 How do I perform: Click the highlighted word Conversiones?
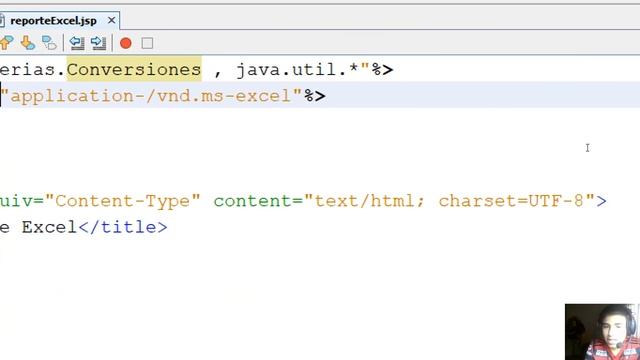(134, 69)
